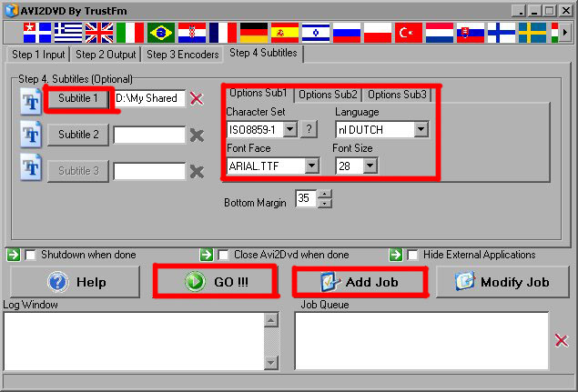Click Log Window scrollbar up arrow

pyautogui.click(x=271, y=320)
